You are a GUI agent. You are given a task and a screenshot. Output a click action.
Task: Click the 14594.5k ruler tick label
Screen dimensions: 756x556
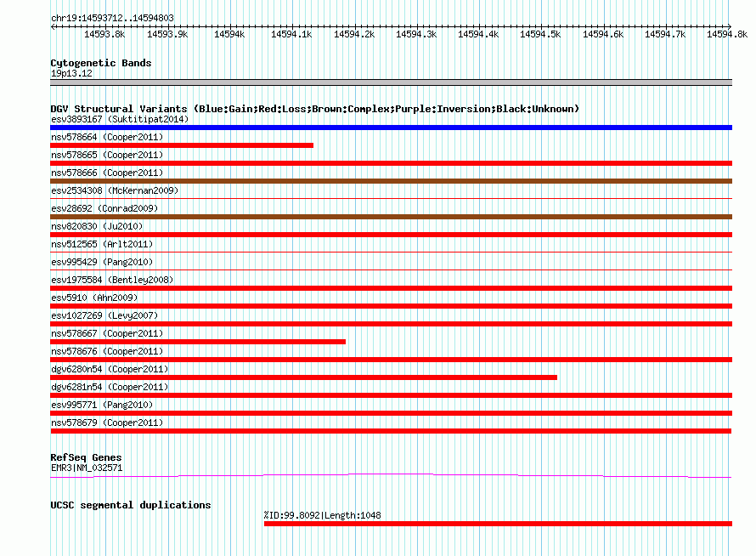coord(540,34)
